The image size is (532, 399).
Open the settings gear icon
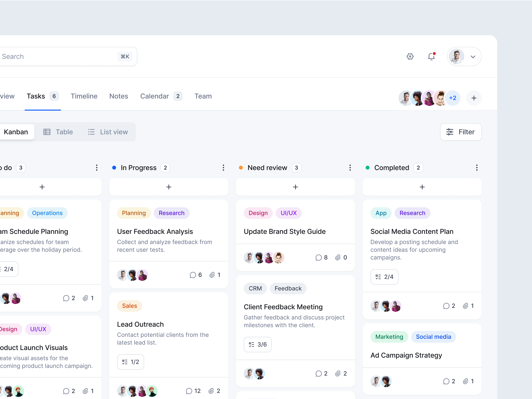click(x=410, y=56)
